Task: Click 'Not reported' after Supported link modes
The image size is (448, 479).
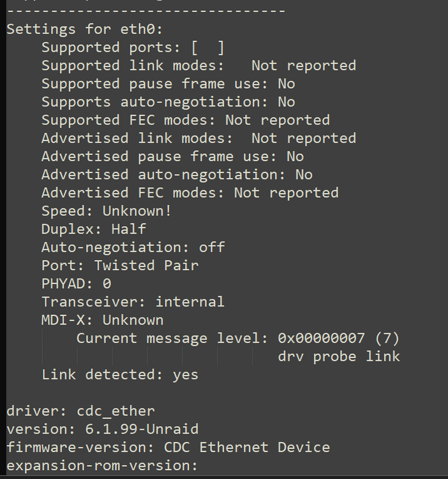Action: point(304,66)
